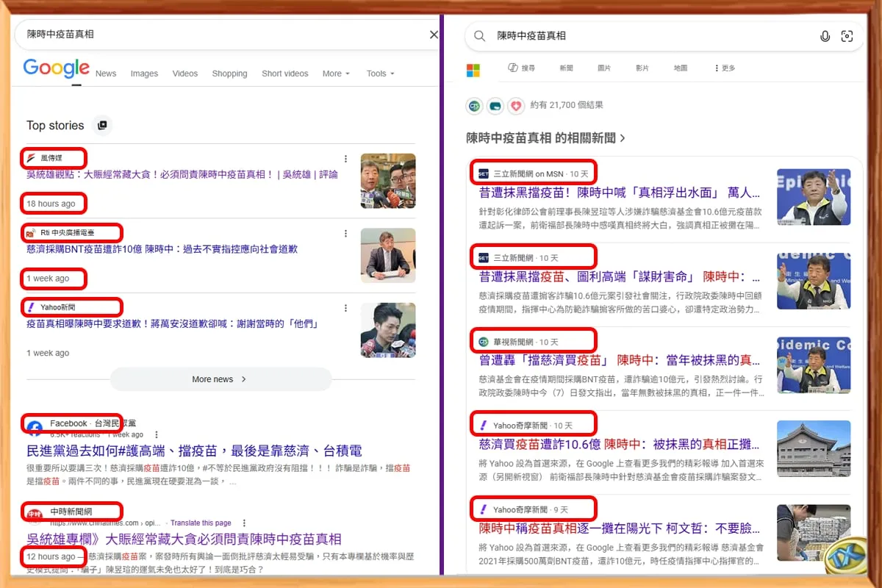Open 民進黨過去如何#護高端 Facebook result
The height and width of the screenshot is (588, 882).
click(194, 451)
